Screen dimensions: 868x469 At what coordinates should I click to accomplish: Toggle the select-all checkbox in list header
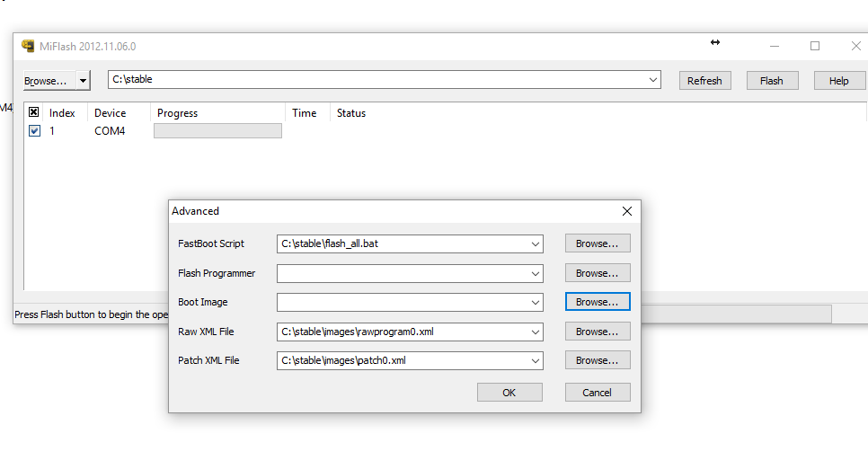point(34,113)
